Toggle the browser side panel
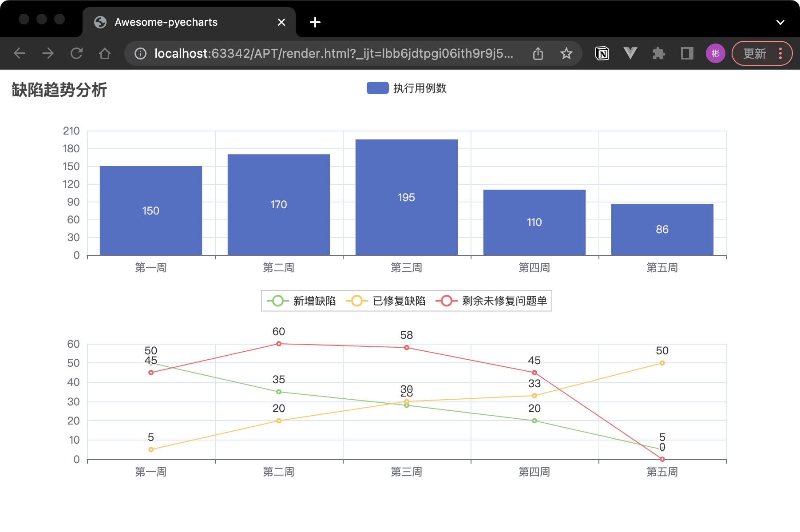800x532 pixels. (x=687, y=54)
